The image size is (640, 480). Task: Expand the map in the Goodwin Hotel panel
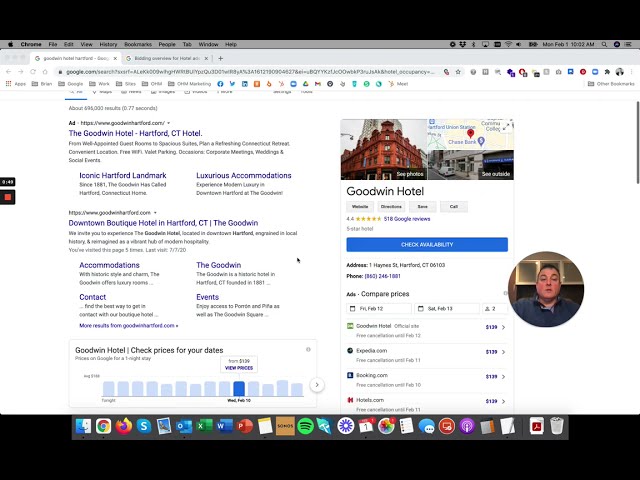click(x=505, y=127)
